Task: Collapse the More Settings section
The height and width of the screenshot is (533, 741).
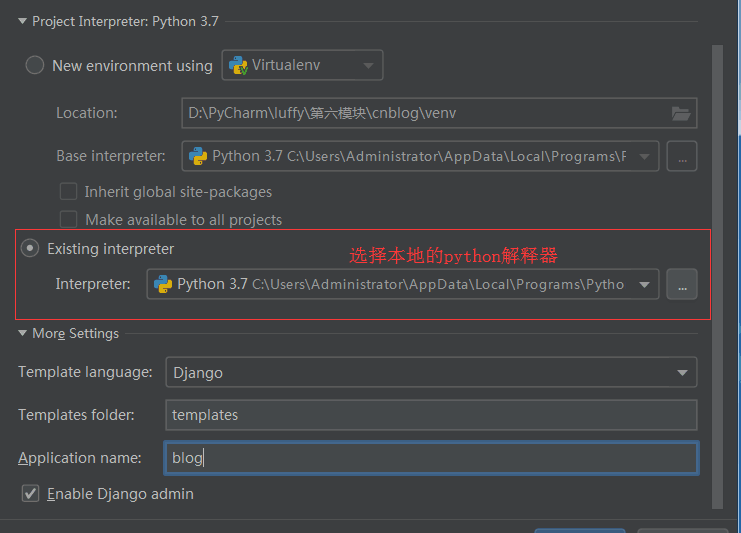Action: tap(22, 333)
